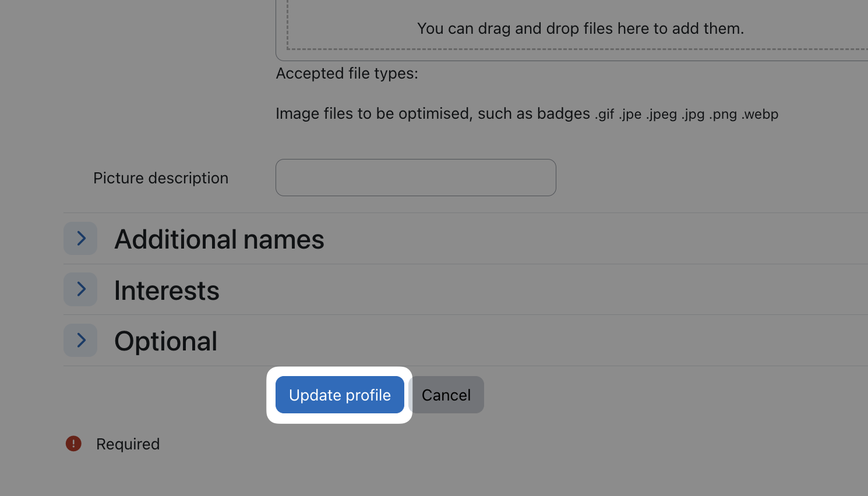Image resolution: width=868 pixels, height=496 pixels.
Task: Open the Interests heading
Action: (167, 290)
